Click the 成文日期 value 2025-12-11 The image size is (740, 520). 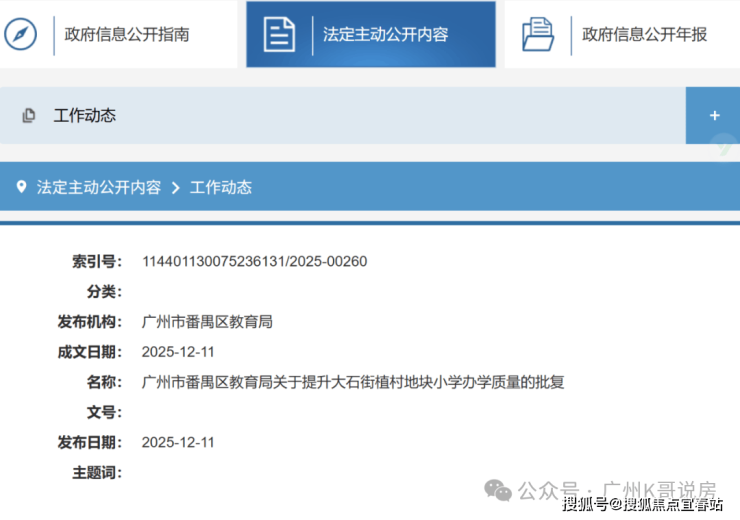(x=178, y=352)
